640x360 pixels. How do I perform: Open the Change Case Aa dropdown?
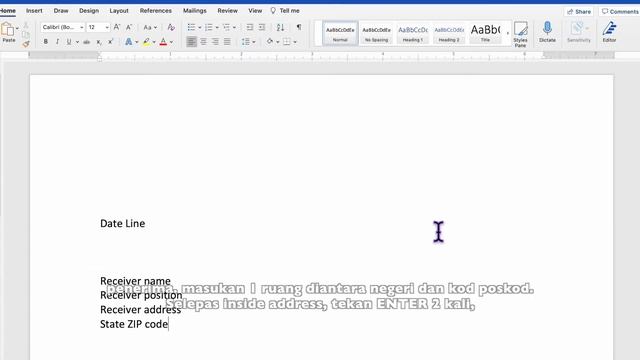point(150,27)
